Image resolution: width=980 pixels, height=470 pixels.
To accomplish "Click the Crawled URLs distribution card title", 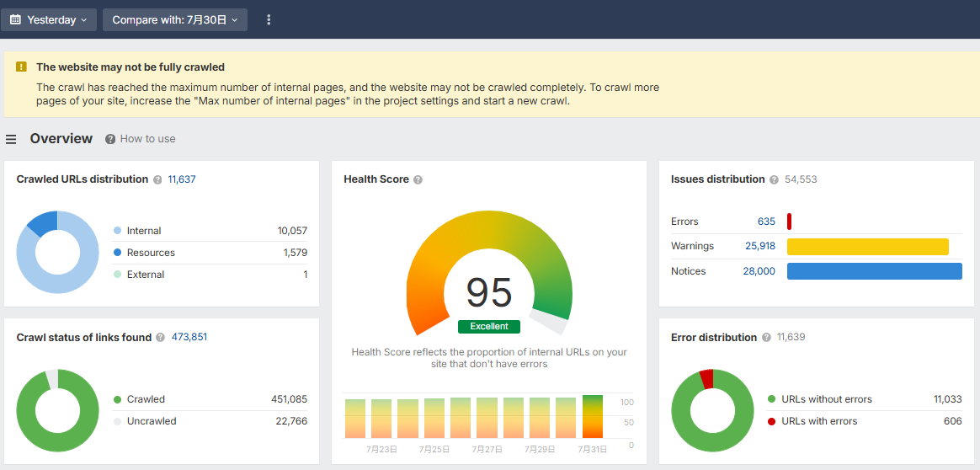I will point(83,179).
